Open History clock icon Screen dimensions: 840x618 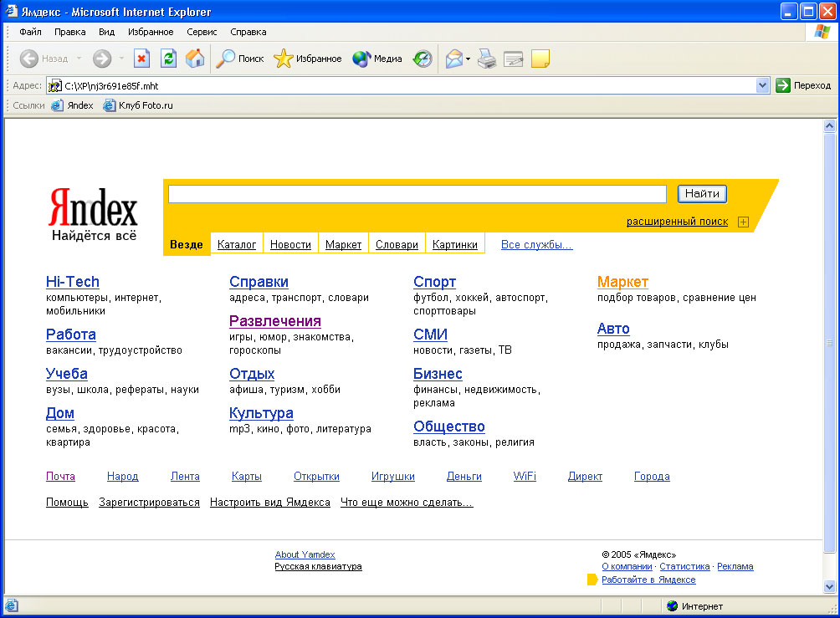[x=423, y=59]
